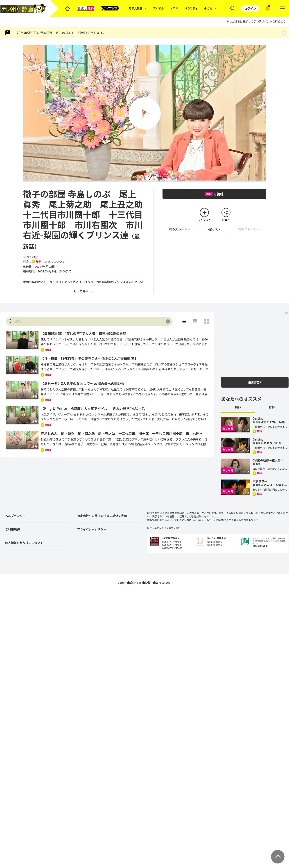The width and height of the screenshot is (289, 868).
Task: Open Destiny 第2話 recommendation thumbnail
Action: (x=235, y=425)
